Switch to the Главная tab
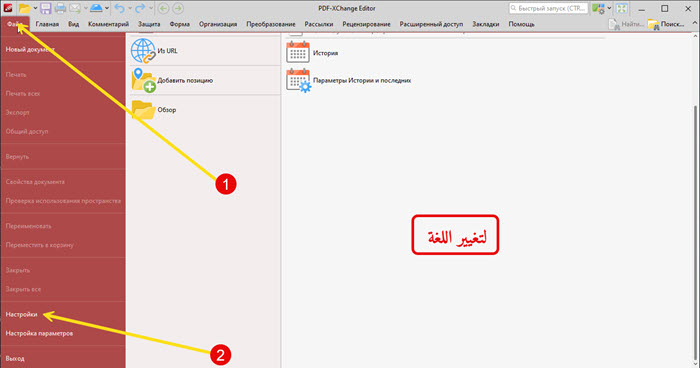Viewport: 700px width, 368px height. 47,24
